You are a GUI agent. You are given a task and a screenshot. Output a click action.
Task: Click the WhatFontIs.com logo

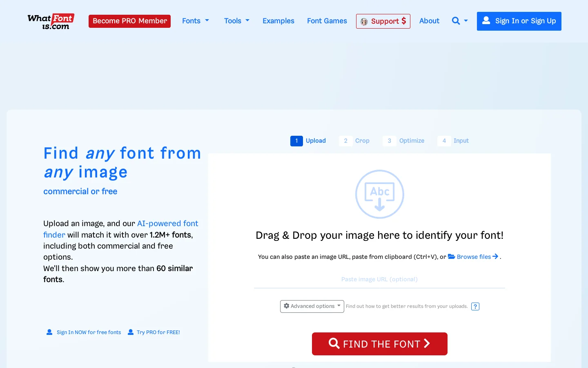51,21
